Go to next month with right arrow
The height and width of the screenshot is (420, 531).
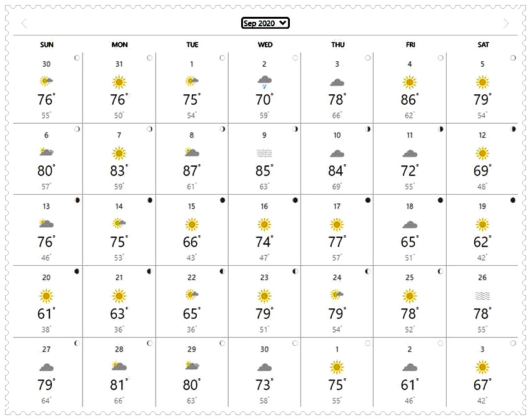pyautogui.click(x=506, y=23)
